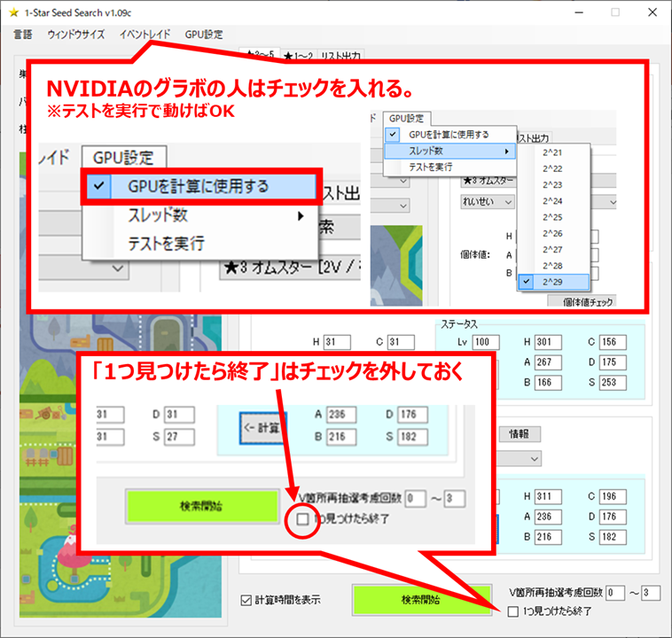Click the Lv field showing 100
The width and height of the screenshot is (672, 638).
486,342
